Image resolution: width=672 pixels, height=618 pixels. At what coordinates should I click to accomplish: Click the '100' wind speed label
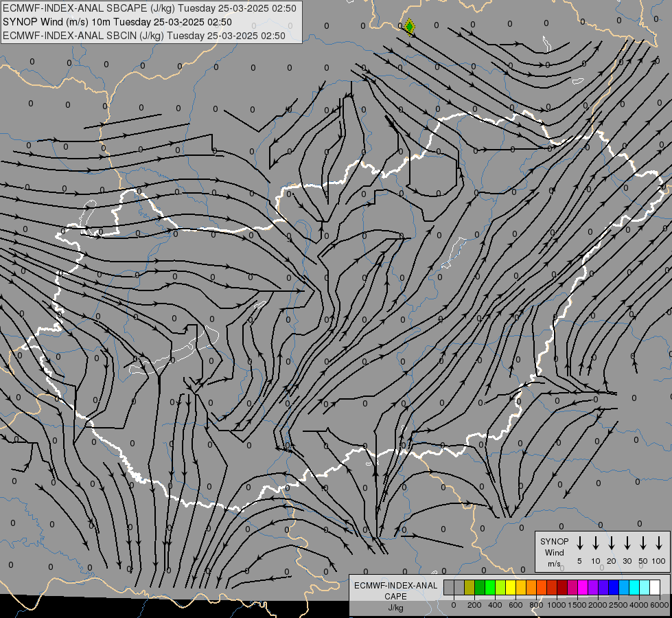[x=659, y=561]
